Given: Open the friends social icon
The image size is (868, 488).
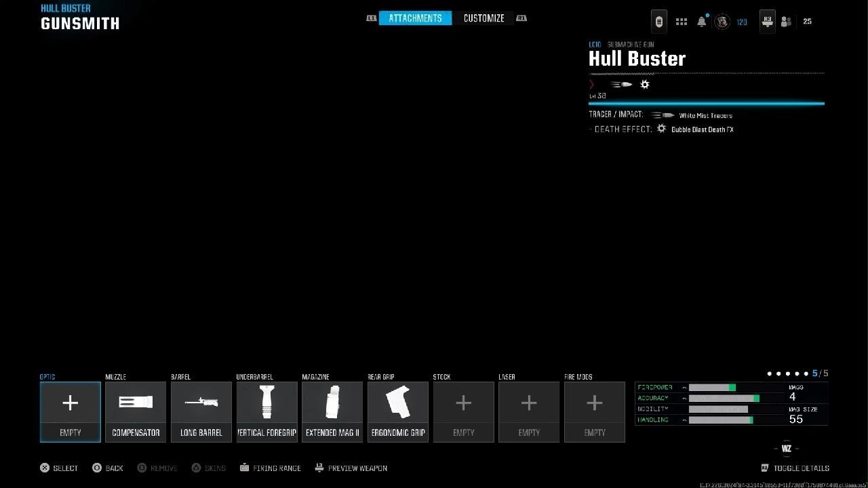Looking at the screenshot, I should [786, 22].
